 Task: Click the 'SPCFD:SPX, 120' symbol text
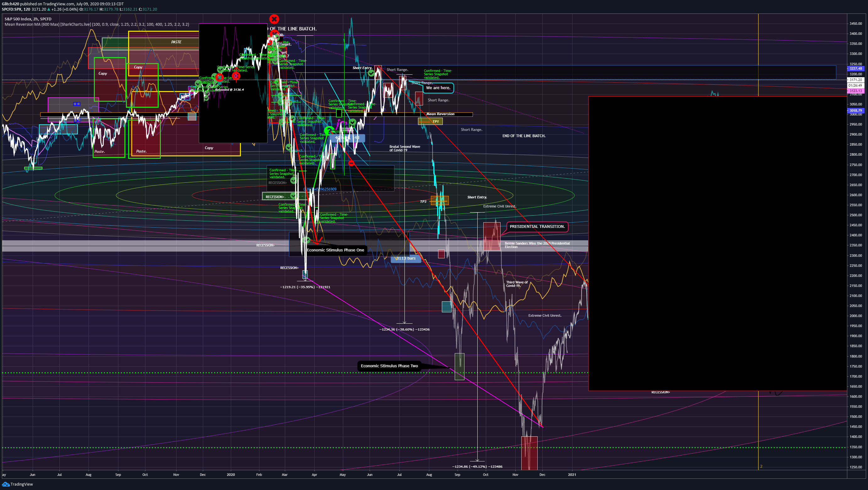[16, 9]
